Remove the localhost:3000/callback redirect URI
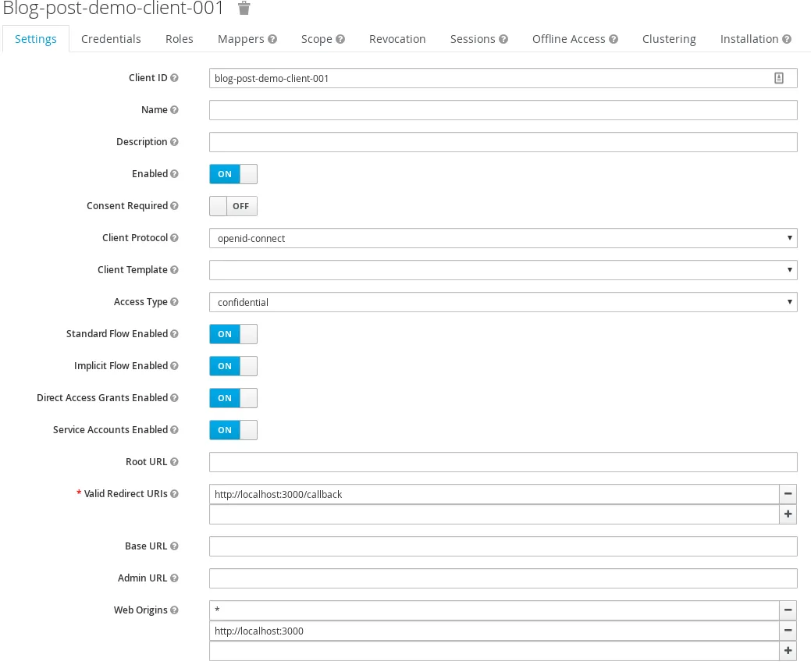 pos(788,494)
